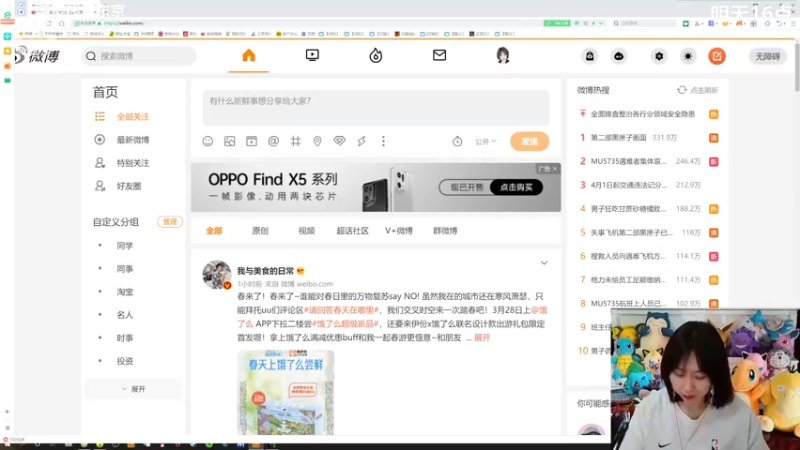Select 特别关注 in the sidebar
Screen dimensions: 800x450
pos(133,163)
